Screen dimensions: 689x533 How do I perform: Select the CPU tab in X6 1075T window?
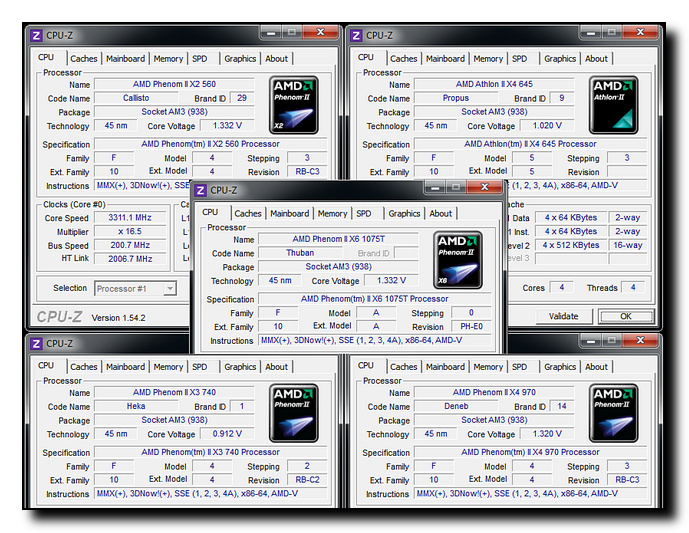(x=210, y=213)
